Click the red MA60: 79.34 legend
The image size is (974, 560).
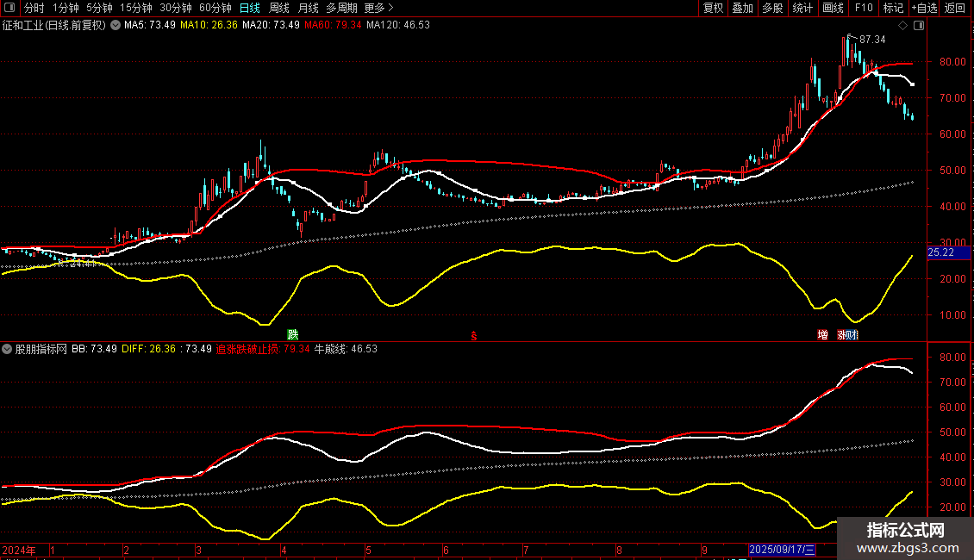pyautogui.click(x=333, y=25)
